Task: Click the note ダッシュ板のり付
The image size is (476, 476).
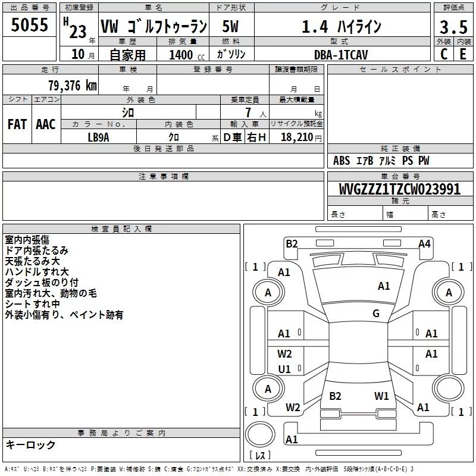Action: [42, 282]
